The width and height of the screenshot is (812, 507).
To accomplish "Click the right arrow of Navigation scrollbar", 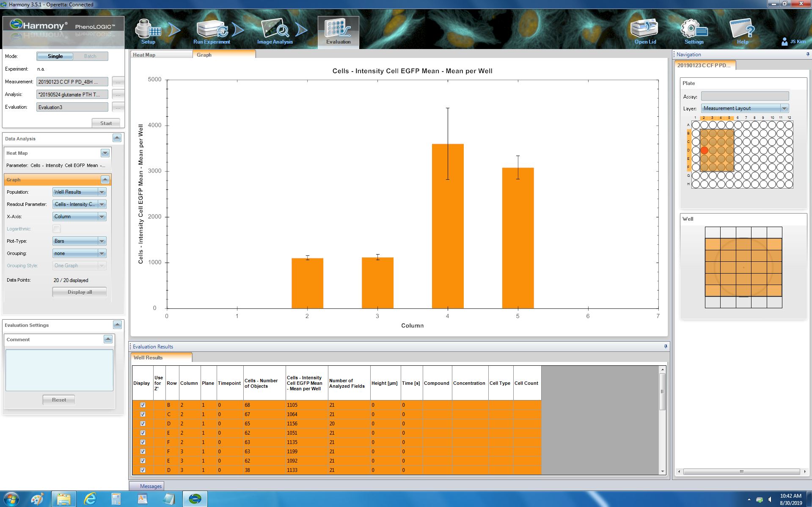I will pos(804,471).
